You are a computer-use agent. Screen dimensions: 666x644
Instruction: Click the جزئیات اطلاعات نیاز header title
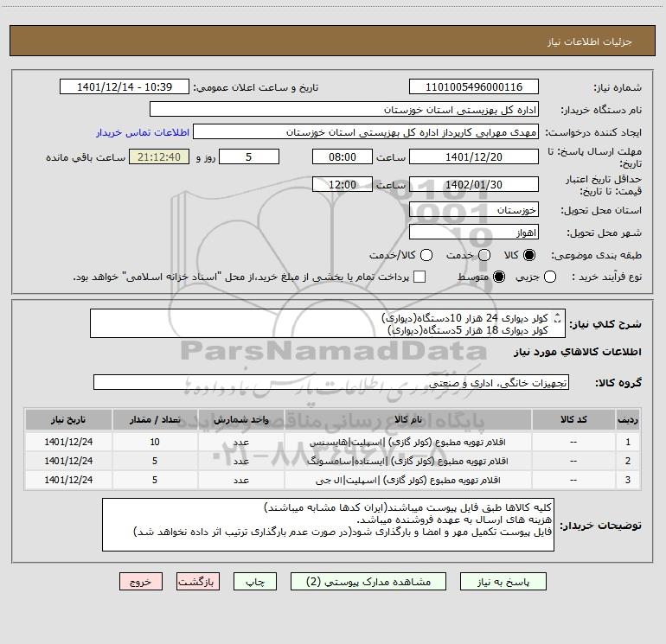(590, 41)
